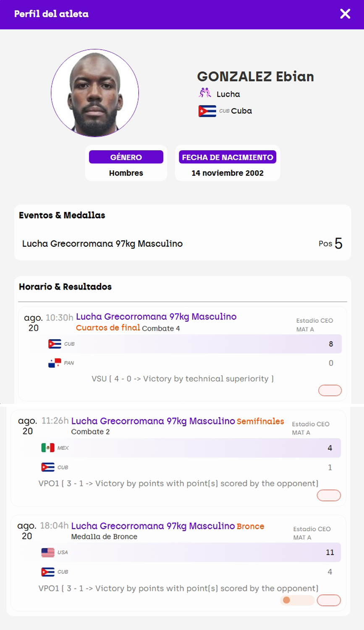Click the CUB flag in bronze match
The image size is (364, 630).
[x=48, y=572]
